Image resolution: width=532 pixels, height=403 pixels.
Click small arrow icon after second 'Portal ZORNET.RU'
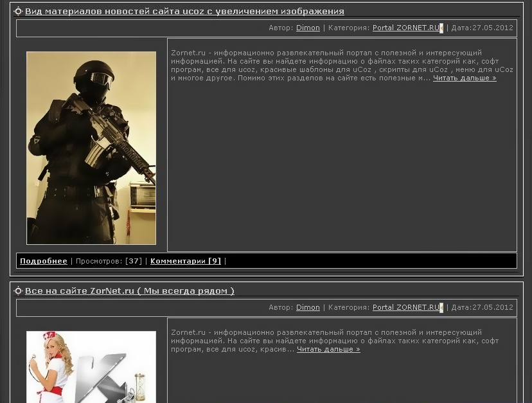pos(441,308)
